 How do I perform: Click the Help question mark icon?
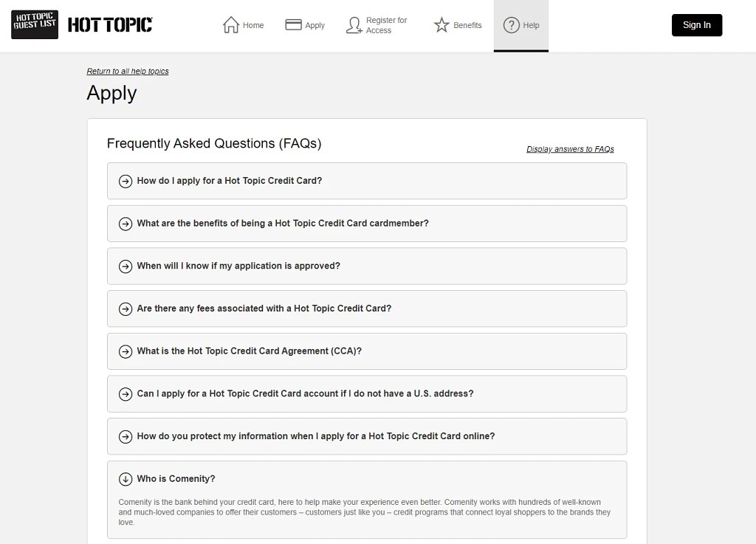(511, 25)
